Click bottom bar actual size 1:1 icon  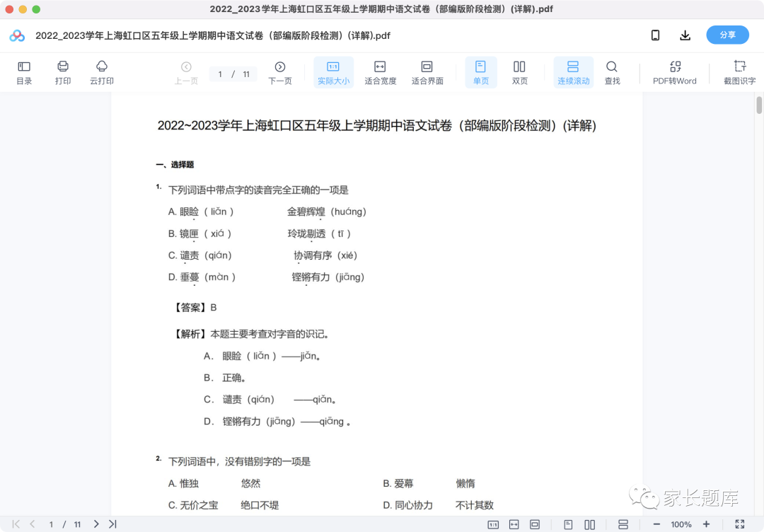pyautogui.click(x=493, y=525)
